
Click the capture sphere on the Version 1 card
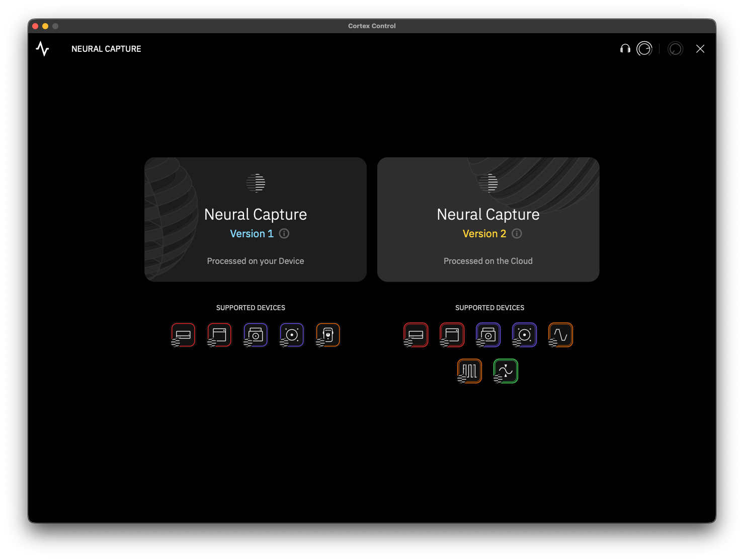point(255,182)
